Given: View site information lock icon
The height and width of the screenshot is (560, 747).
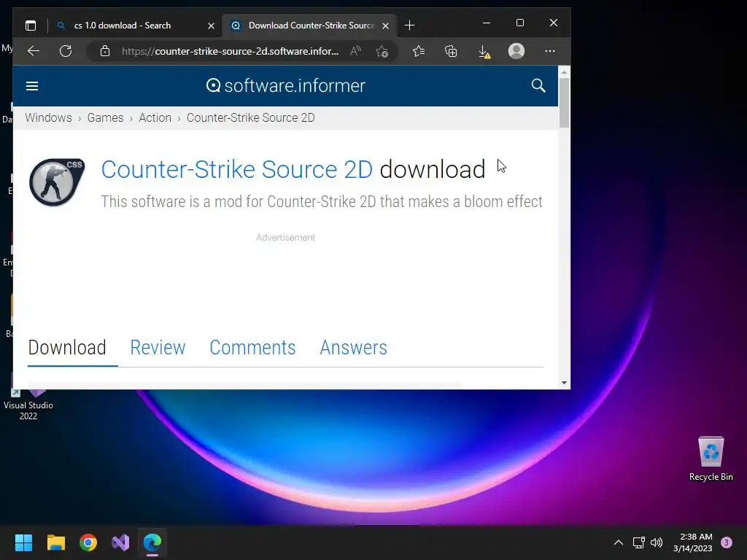Looking at the screenshot, I should (105, 51).
